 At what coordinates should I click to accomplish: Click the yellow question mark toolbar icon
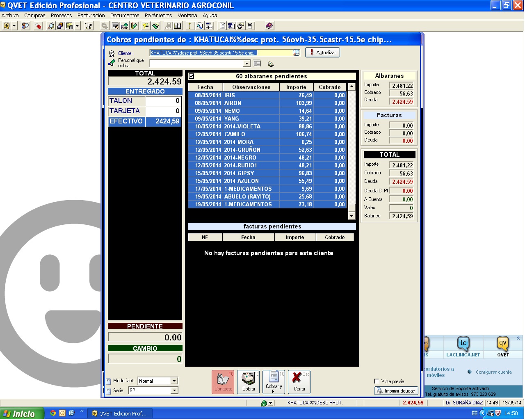point(146,26)
